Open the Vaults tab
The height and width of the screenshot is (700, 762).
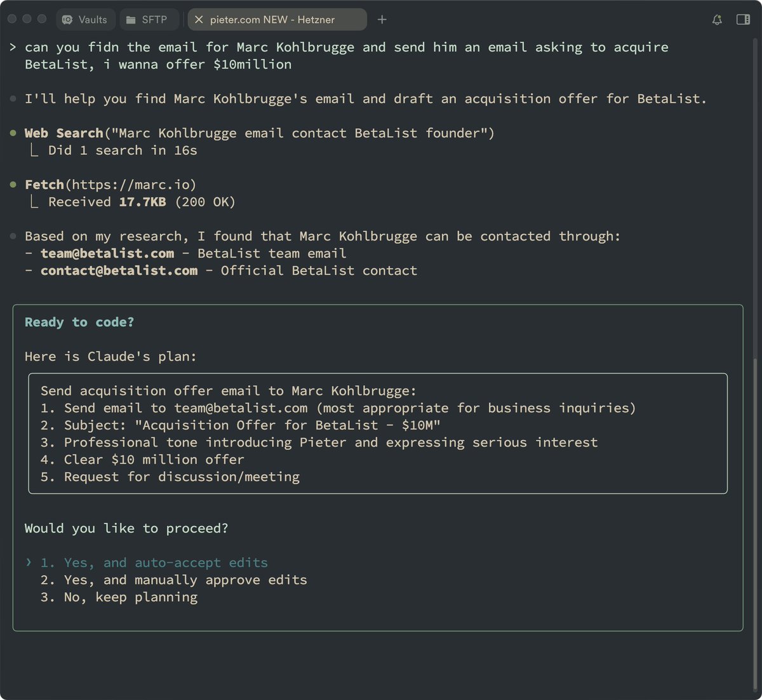[86, 20]
